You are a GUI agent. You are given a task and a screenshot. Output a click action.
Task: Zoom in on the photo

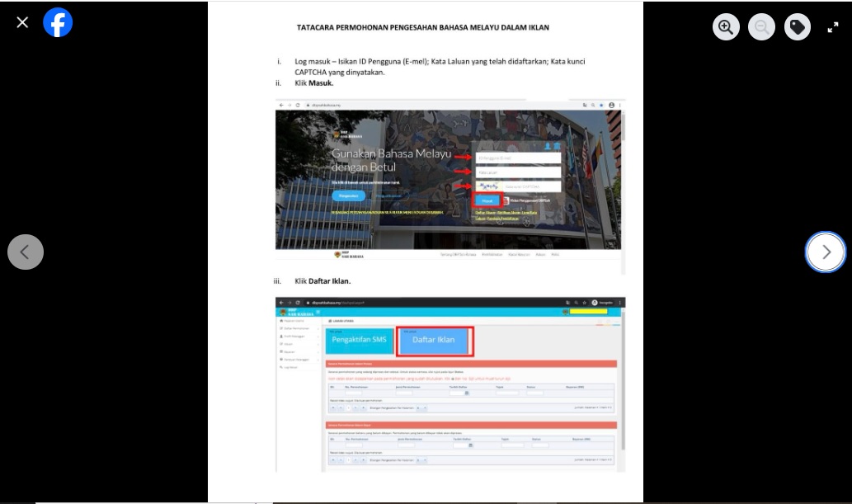click(726, 27)
